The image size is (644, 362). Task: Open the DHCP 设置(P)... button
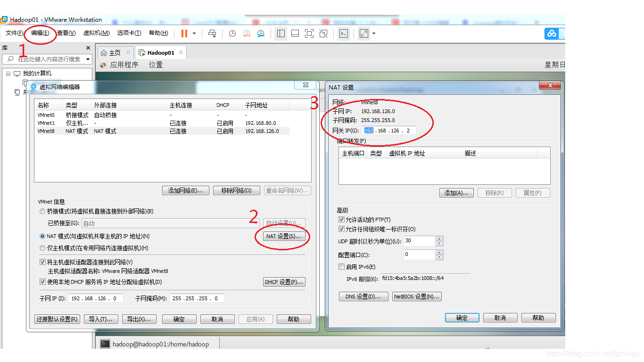pos(284,282)
